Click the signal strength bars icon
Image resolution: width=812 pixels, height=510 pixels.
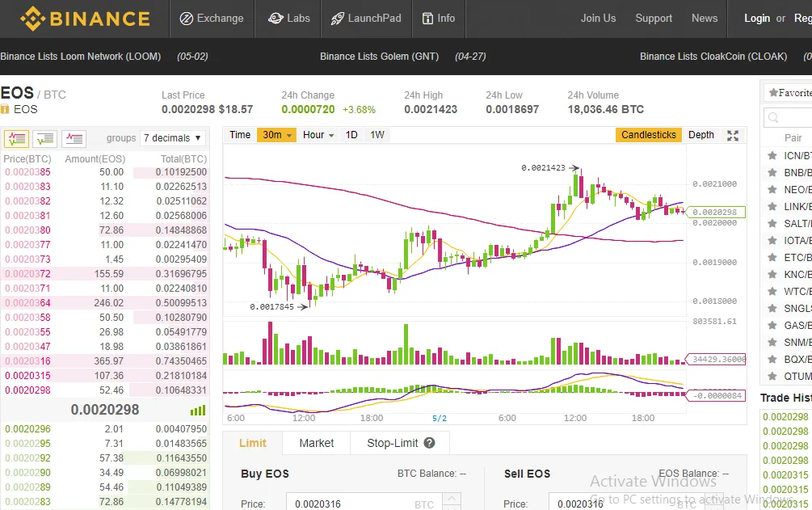click(x=198, y=411)
